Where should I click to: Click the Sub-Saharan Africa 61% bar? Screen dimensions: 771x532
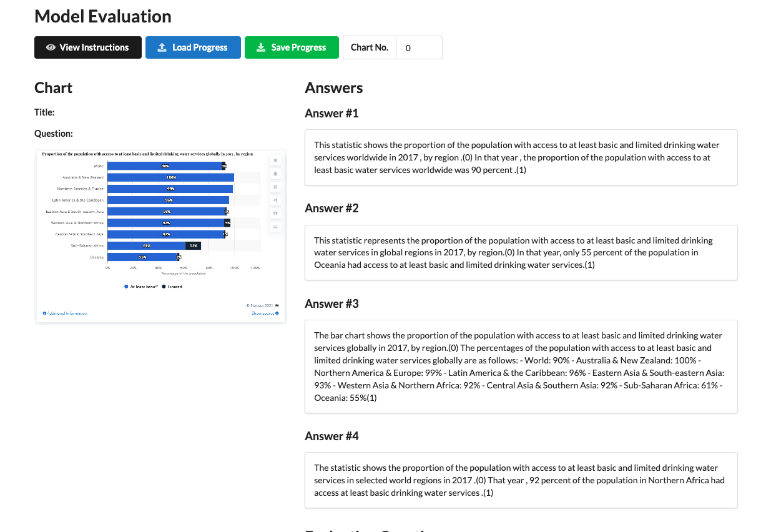pyautogui.click(x=146, y=246)
